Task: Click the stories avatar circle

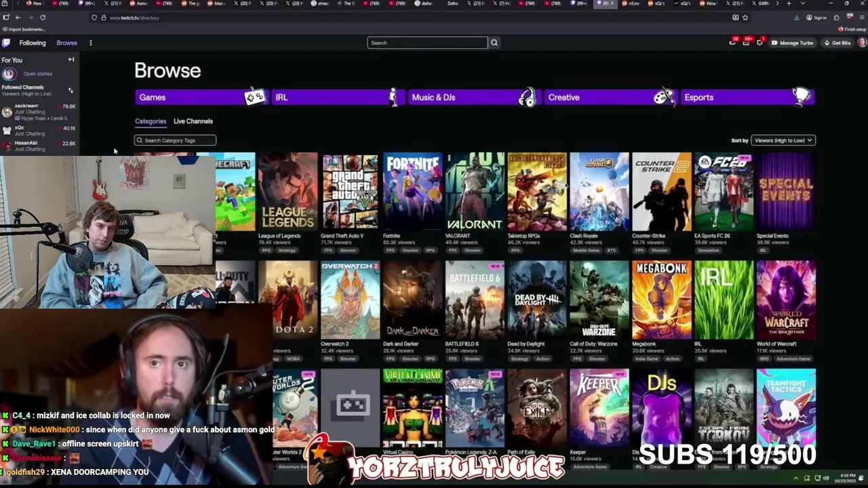Action: pyautogui.click(x=9, y=74)
